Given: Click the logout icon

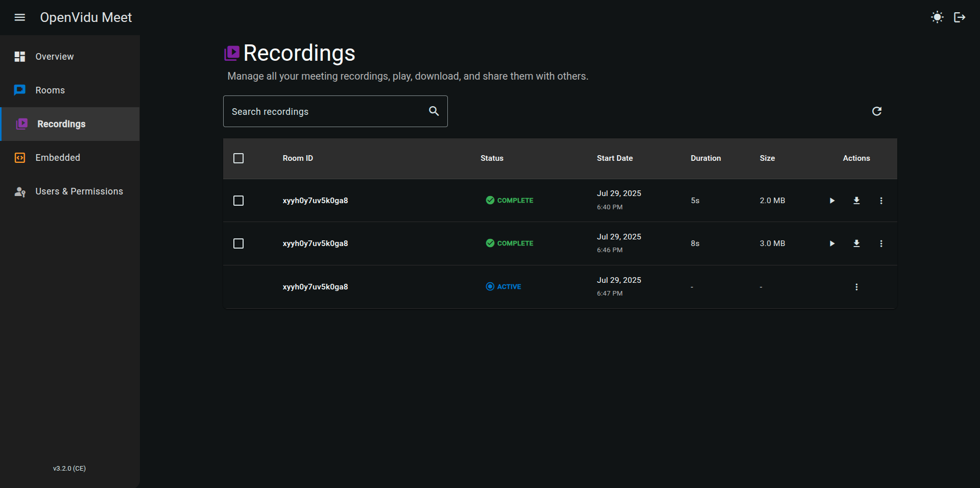Looking at the screenshot, I should [x=960, y=17].
